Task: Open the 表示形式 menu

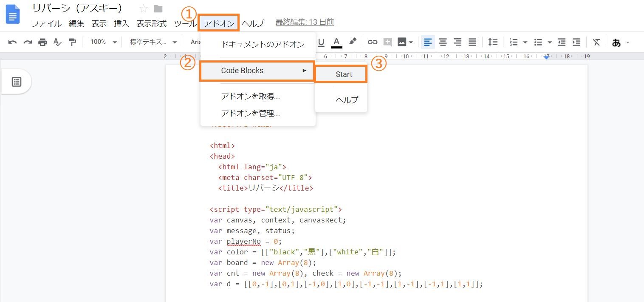Action: click(152, 23)
